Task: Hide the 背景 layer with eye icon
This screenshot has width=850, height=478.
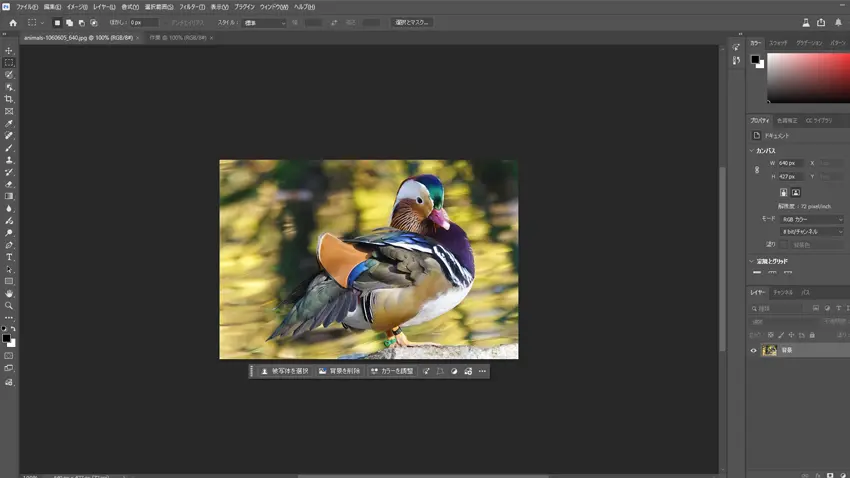Action: [x=754, y=351]
